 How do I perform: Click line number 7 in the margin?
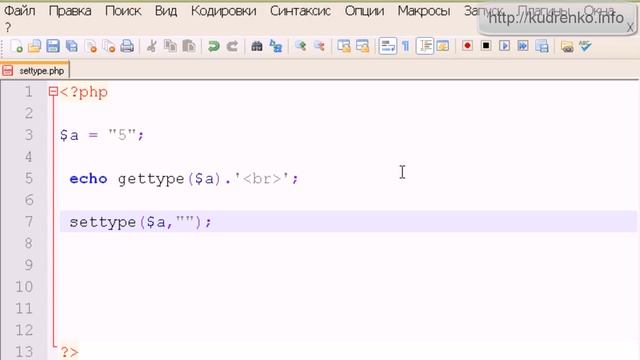point(28,222)
